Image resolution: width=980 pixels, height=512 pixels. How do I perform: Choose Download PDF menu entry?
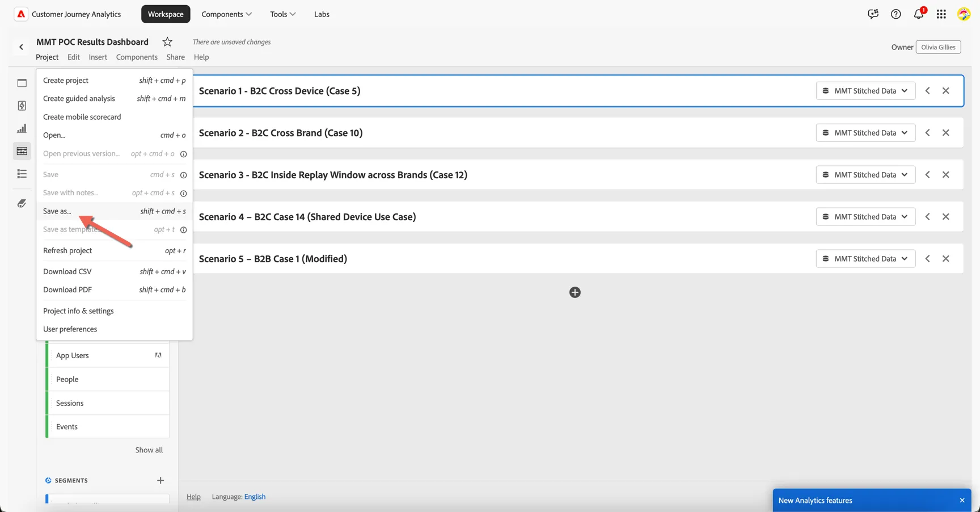(115, 289)
